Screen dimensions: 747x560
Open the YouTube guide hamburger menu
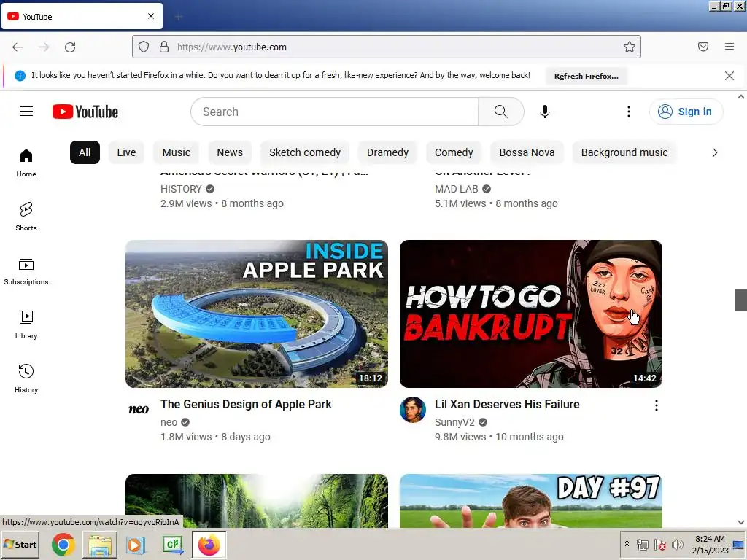click(26, 112)
